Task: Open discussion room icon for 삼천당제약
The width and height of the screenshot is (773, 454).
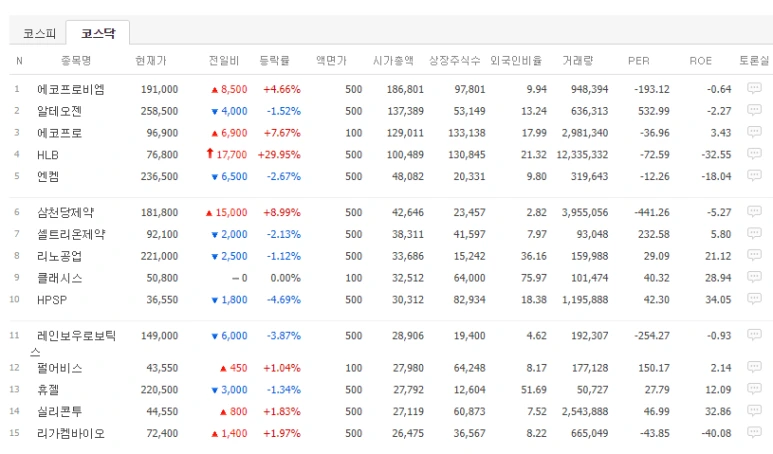Action: (754, 211)
